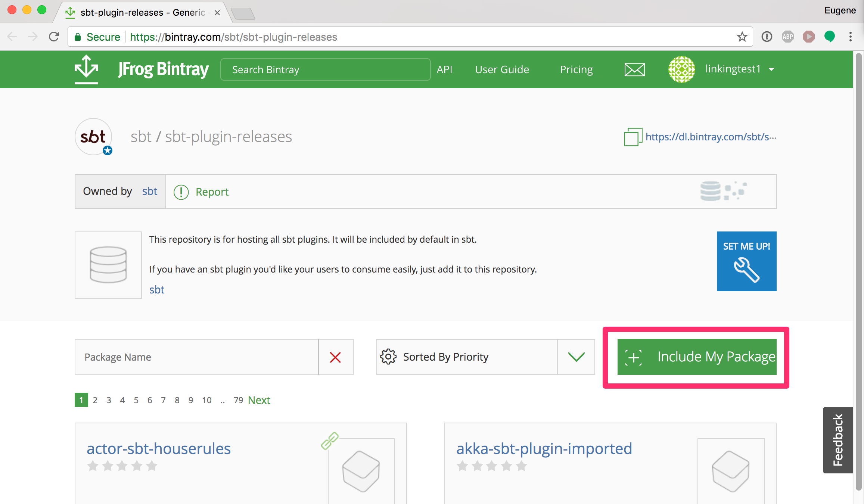The image size is (864, 504).
Task: Go forward with browser forward arrow
Action: 33,37
